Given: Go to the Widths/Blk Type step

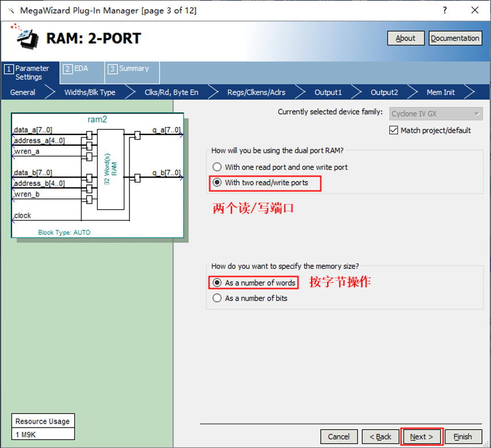Looking at the screenshot, I should [90, 92].
